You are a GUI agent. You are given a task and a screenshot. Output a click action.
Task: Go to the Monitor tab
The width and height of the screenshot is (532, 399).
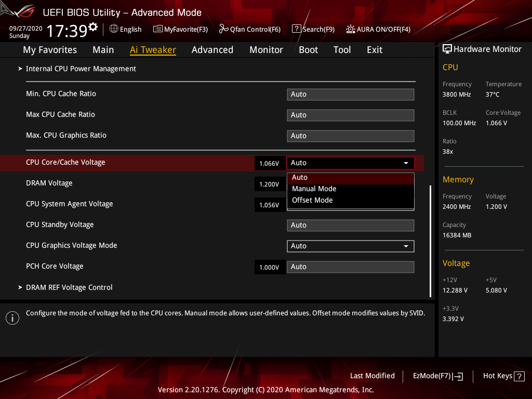pos(267,50)
